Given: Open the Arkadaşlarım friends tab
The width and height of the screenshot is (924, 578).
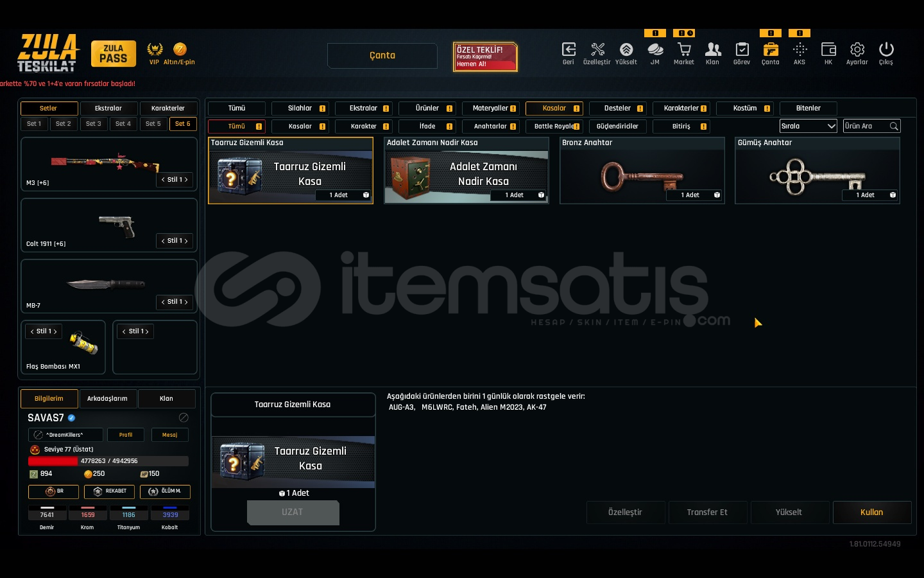Looking at the screenshot, I should 107,399.
